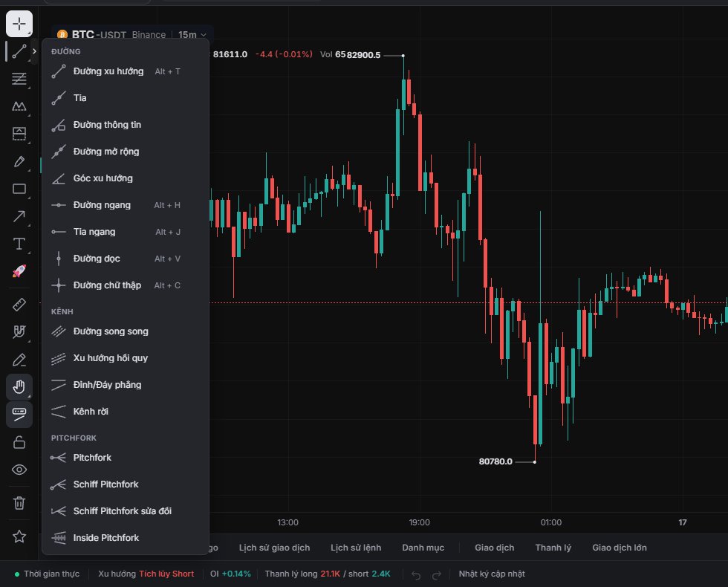
Task: Toggle the lock drawings icon
Action: (x=19, y=442)
